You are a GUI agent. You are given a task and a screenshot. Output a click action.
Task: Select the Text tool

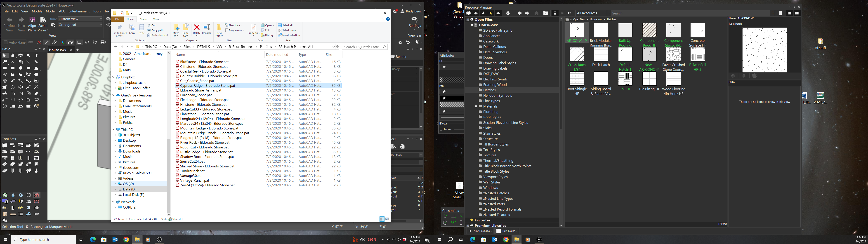point(36,55)
